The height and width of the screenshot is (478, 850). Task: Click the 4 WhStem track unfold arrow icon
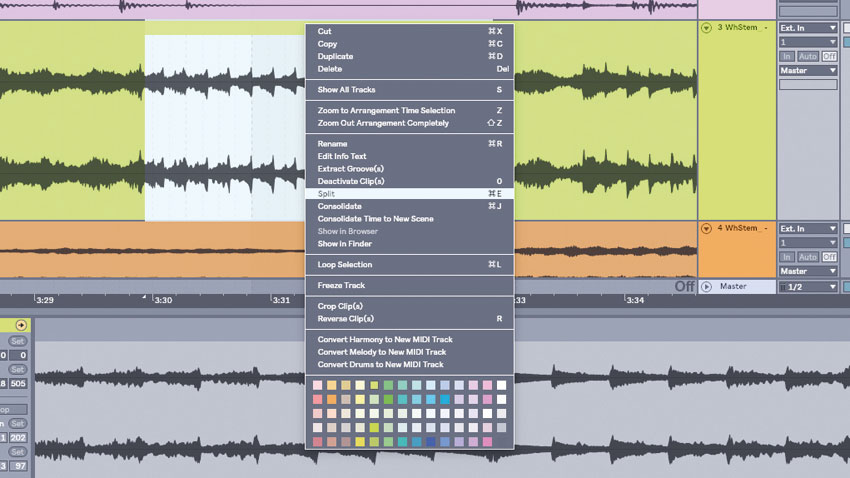coord(706,229)
